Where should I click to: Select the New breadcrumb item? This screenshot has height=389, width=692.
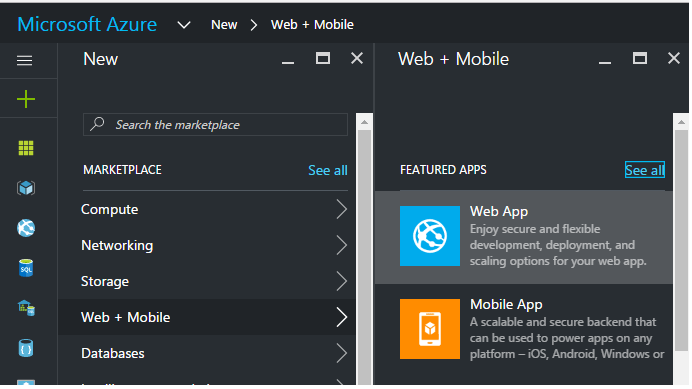click(224, 25)
